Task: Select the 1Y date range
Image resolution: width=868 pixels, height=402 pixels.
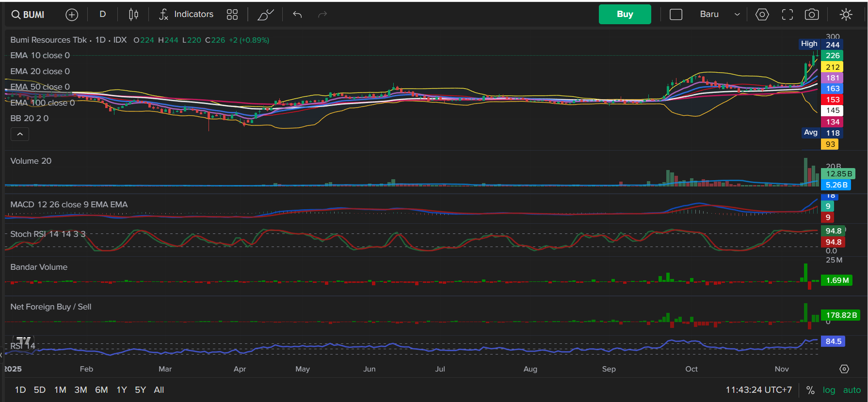Action: [x=122, y=390]
